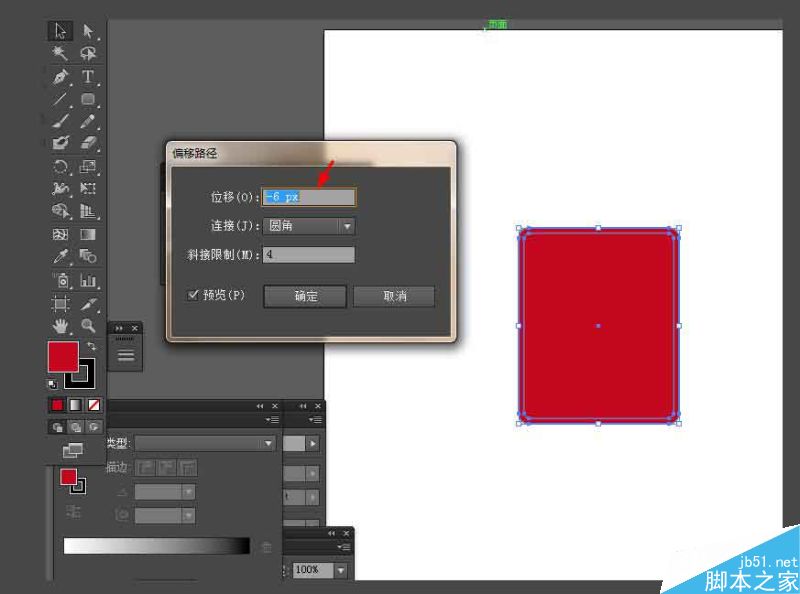Viewport: 800px width, 594px height.
Task: Click the Offset (位移) input field
Action: coord(309,197)
